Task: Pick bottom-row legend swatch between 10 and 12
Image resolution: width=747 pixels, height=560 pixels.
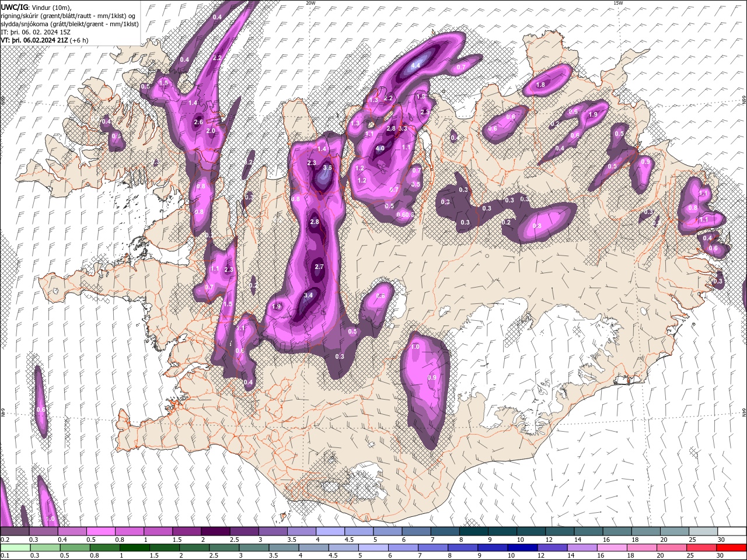Action: click(523, 548)
